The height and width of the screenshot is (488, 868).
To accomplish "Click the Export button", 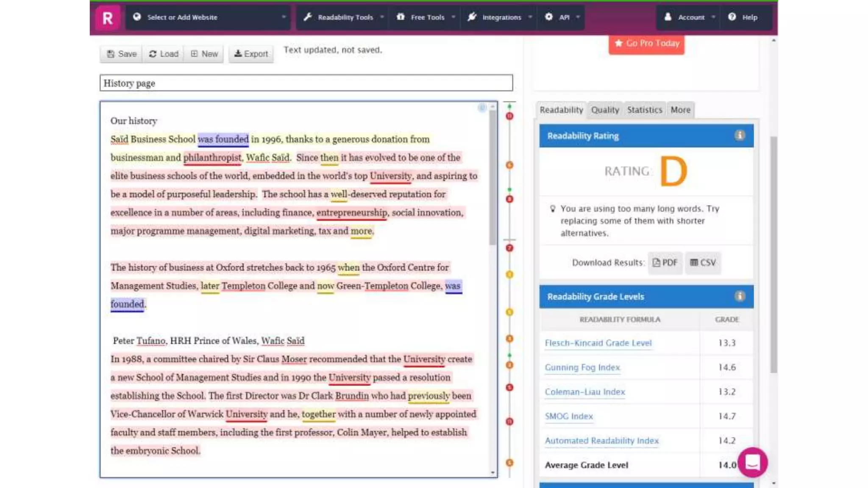I will [251, 54].
